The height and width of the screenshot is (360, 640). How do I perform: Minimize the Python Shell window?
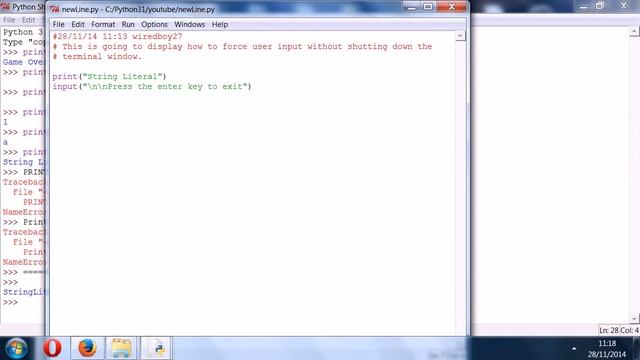coord(584,6)
